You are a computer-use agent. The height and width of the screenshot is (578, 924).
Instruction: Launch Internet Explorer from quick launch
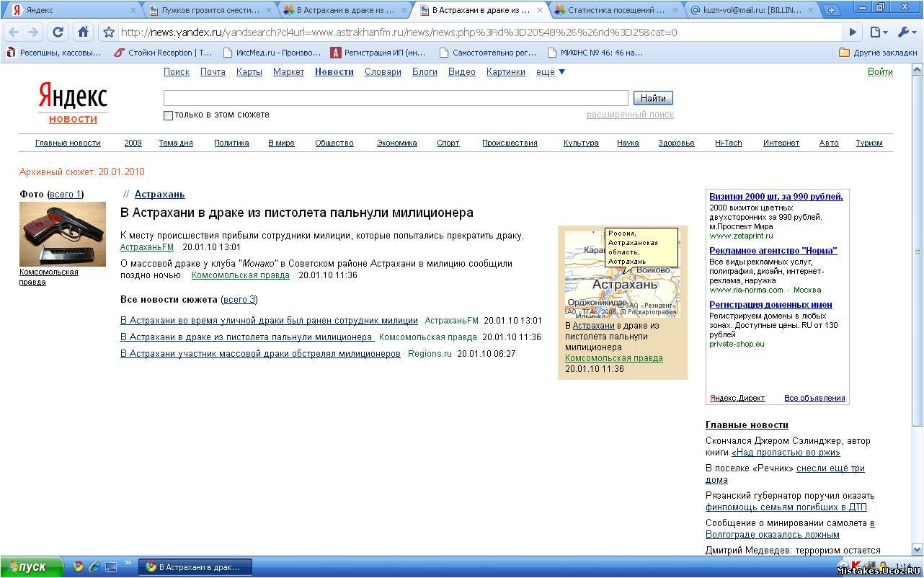tap(94, 566)
